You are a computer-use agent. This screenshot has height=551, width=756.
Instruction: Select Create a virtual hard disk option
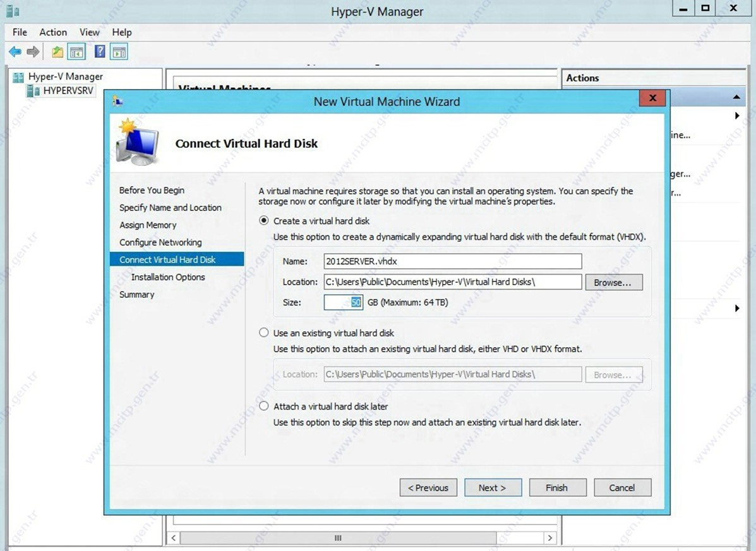264,221
